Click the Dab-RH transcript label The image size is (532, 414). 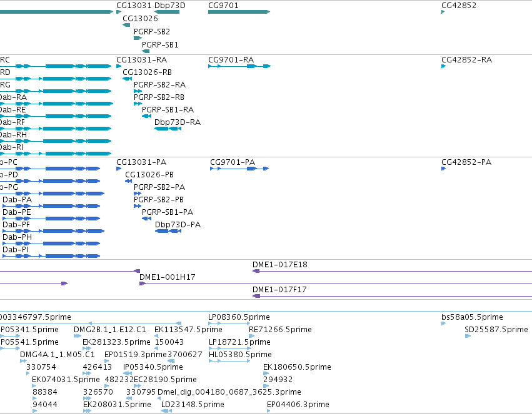click(13, 135)
